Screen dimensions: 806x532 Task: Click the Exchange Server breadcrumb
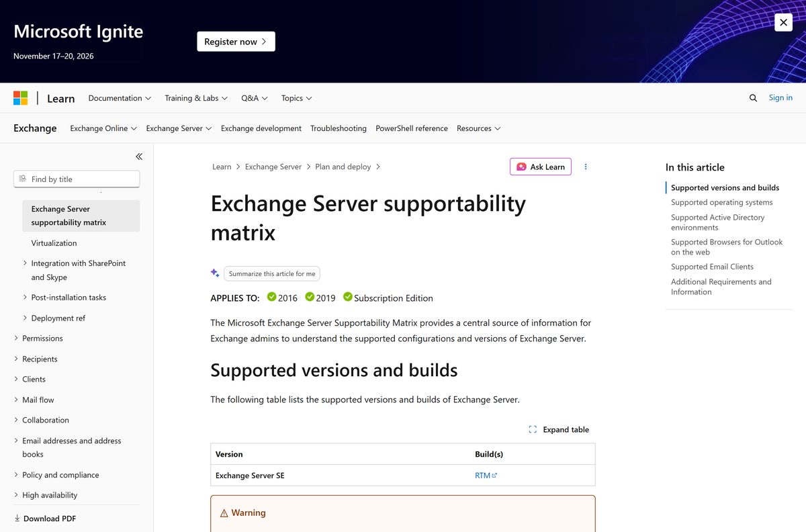[x=273, y=167]
